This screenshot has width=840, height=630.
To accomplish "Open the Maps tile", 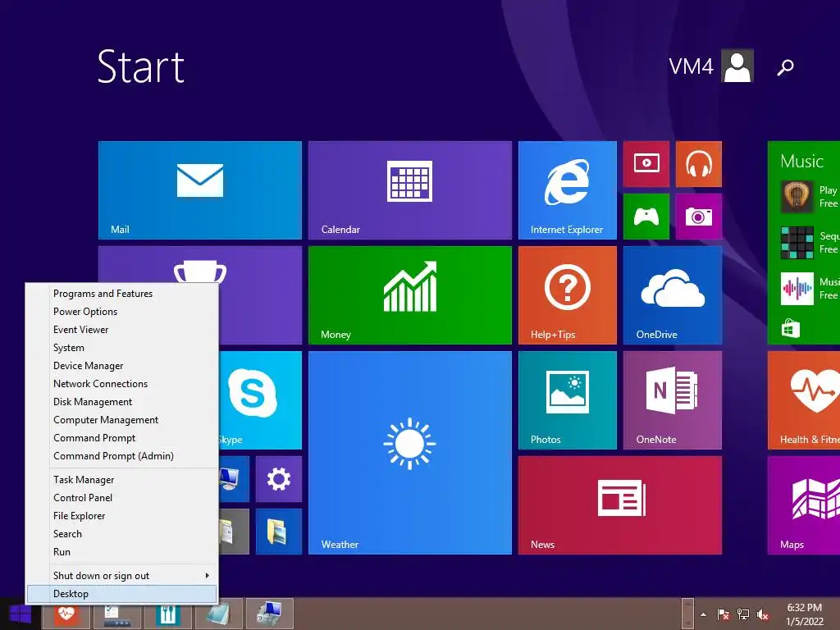I will (804, 505).
